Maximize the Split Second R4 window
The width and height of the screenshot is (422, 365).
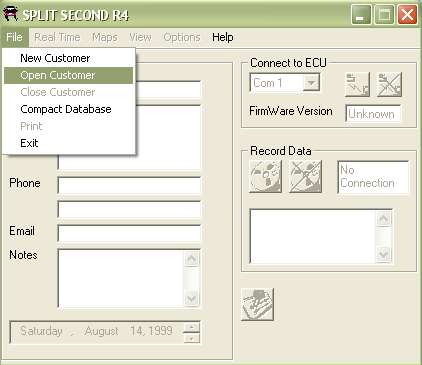(x=384, y=15)
